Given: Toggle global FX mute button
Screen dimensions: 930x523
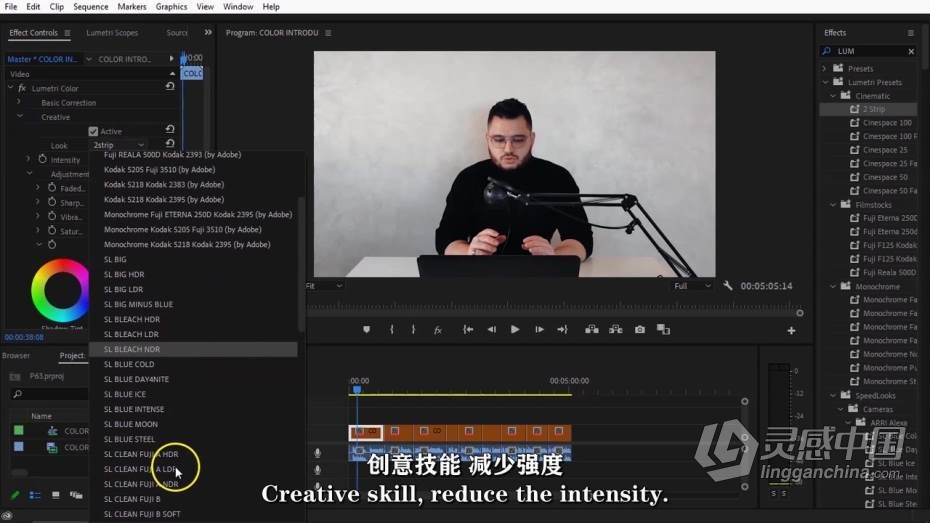Looking at the screenshot, I should [x=438, y=330].
